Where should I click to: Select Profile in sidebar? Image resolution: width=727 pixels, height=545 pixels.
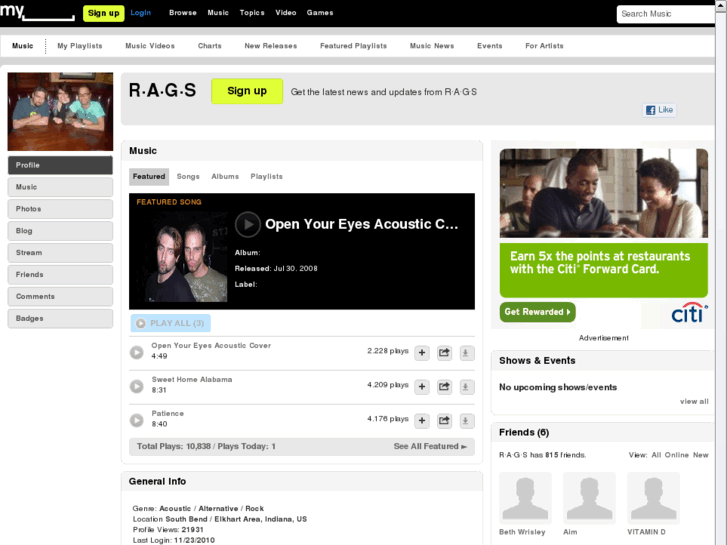tap(60, 165)
